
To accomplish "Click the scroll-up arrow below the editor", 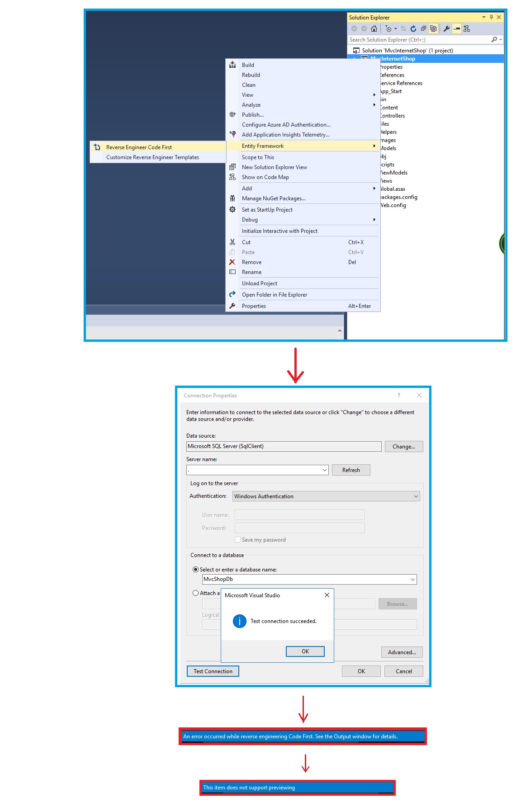I will pyautogui.click(x=340, y=330).
